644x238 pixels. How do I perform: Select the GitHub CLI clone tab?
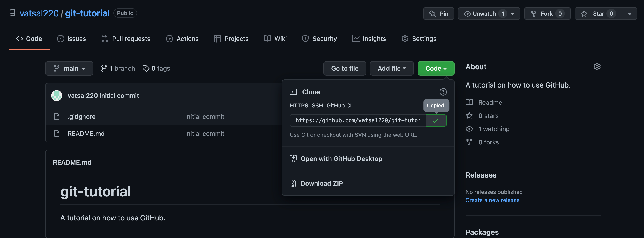pos(340,106)
